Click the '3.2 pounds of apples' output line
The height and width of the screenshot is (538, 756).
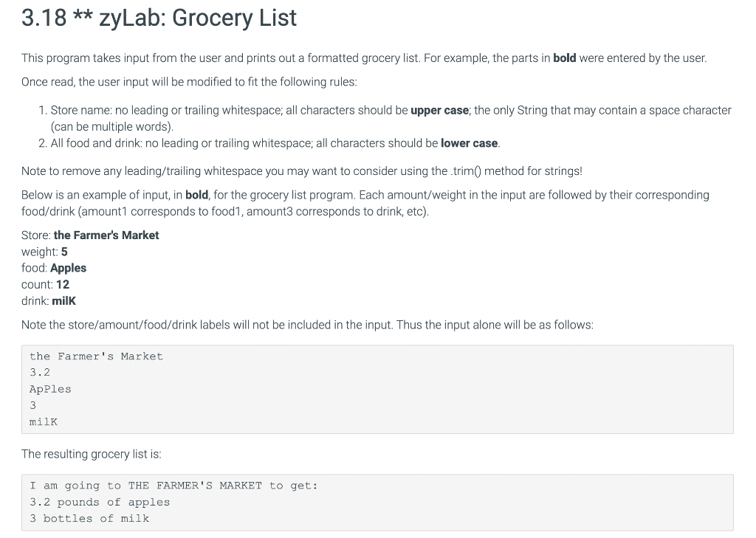[x=100, y=502]
